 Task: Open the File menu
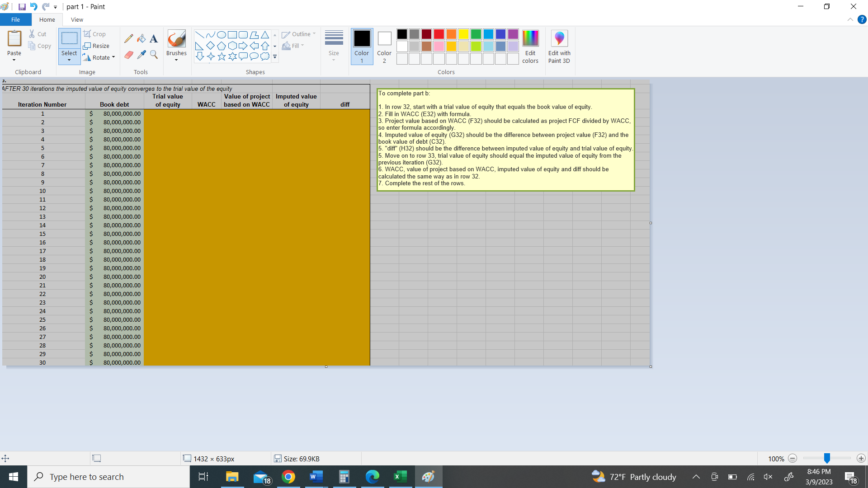coord(15,19)
